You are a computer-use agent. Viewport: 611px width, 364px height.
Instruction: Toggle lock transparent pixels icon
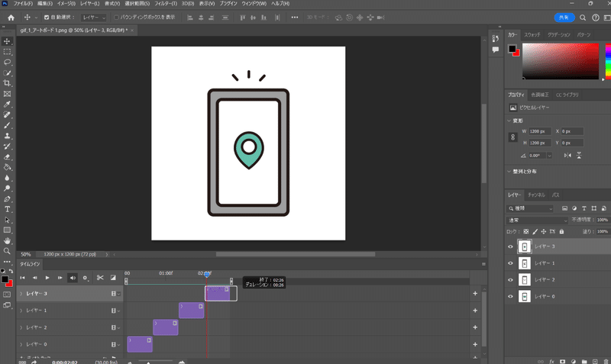click(x=526, y=231)
